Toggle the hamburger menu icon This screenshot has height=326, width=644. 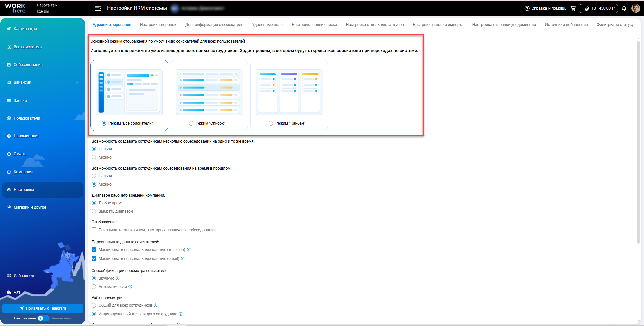(98, 8)
